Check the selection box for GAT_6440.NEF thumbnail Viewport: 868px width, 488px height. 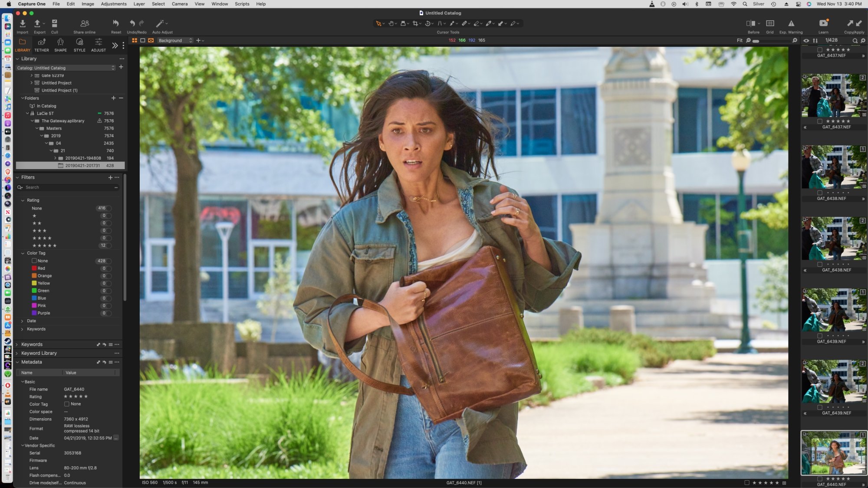[x=820, y=479]
